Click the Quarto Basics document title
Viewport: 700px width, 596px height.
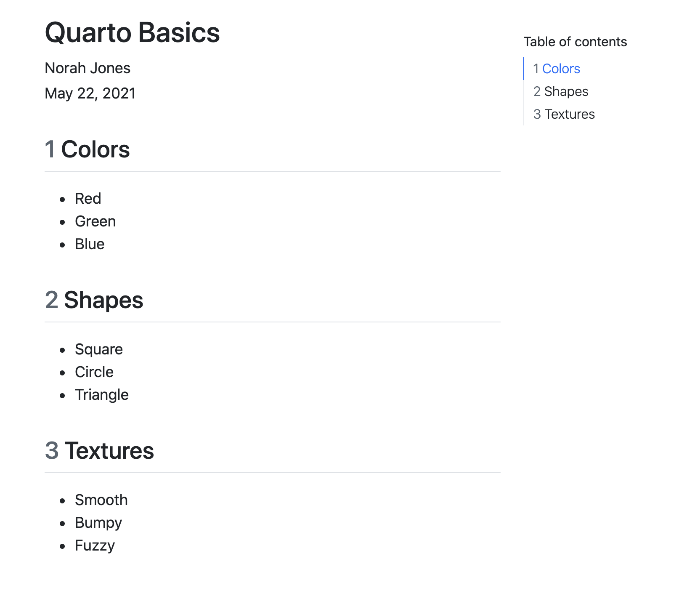(x=132, y=32)
